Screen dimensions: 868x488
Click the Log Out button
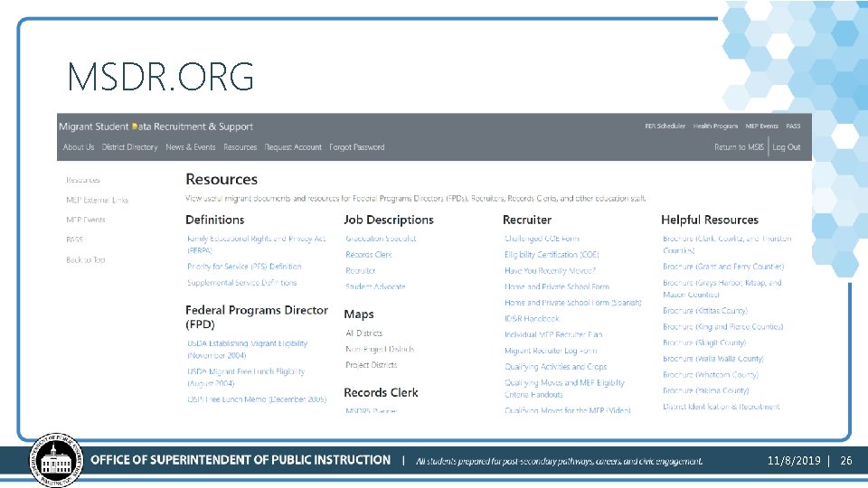(786, 147)
